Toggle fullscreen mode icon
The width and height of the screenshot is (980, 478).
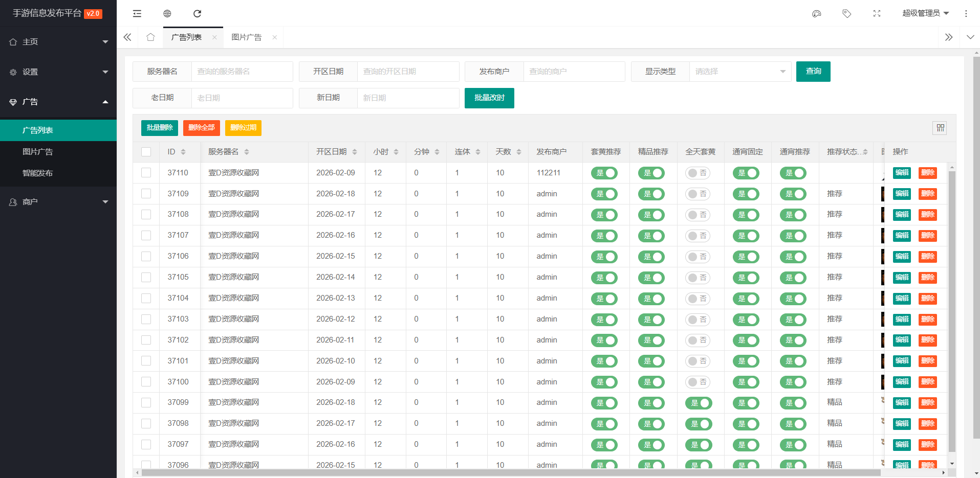(877, 13)
